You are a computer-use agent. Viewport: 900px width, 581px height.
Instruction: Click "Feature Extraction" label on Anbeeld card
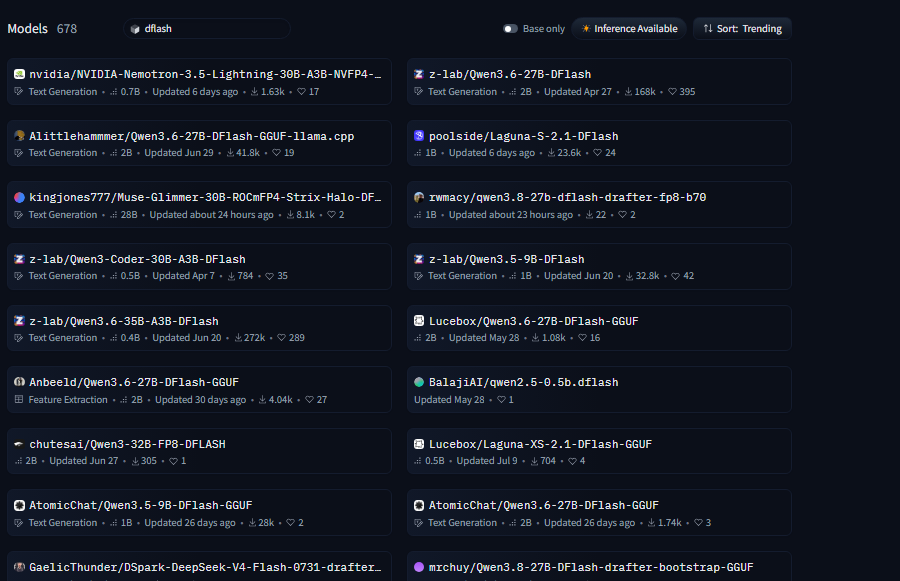tap(68, 400)
